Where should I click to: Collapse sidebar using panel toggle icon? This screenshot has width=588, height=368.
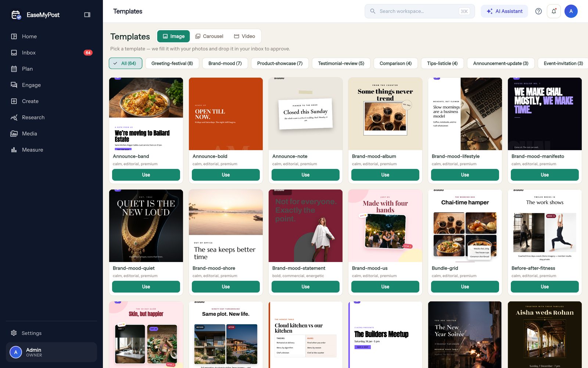point(87,15)
